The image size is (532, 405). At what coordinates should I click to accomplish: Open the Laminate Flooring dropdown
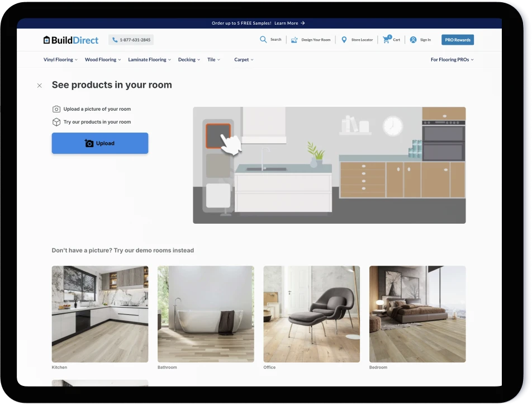click(149, 60)
